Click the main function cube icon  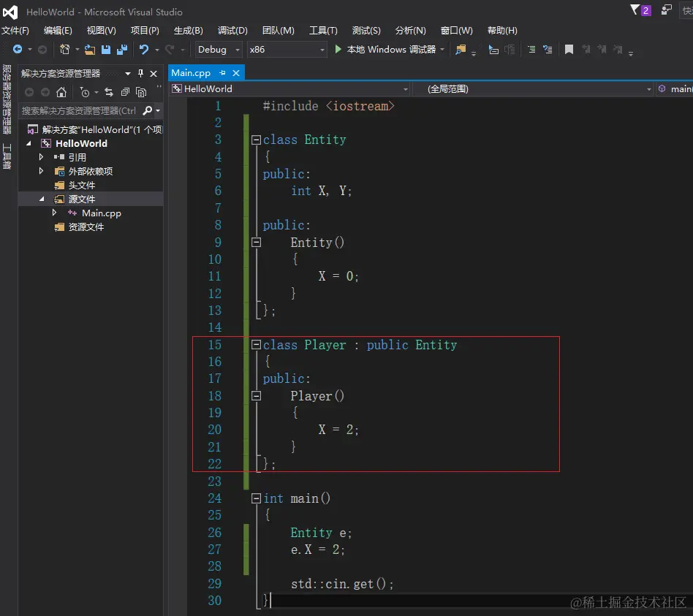click(662, 89)
